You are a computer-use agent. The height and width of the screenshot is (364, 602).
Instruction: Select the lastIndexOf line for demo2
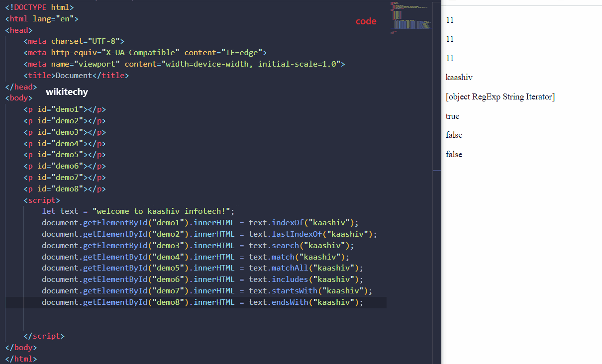tap(199, 234)
